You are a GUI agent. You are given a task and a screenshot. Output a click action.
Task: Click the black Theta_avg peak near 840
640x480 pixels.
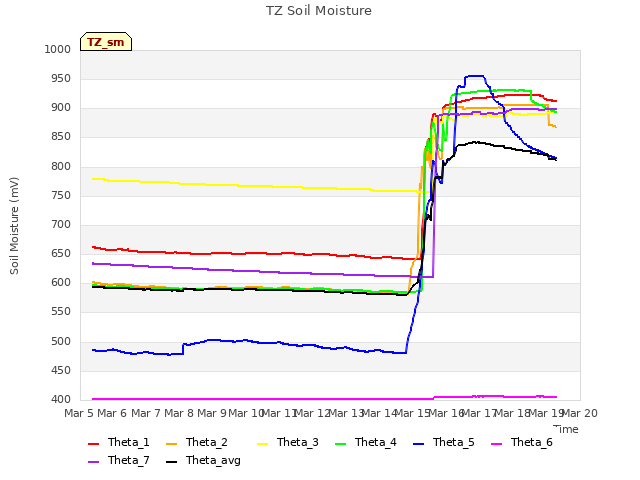click(475, 142)
